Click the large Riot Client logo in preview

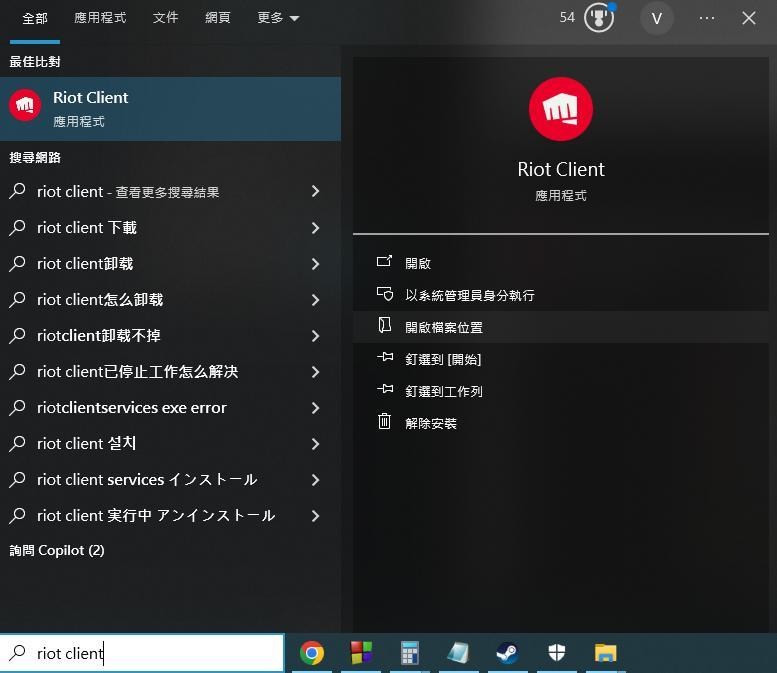[560, 109]
